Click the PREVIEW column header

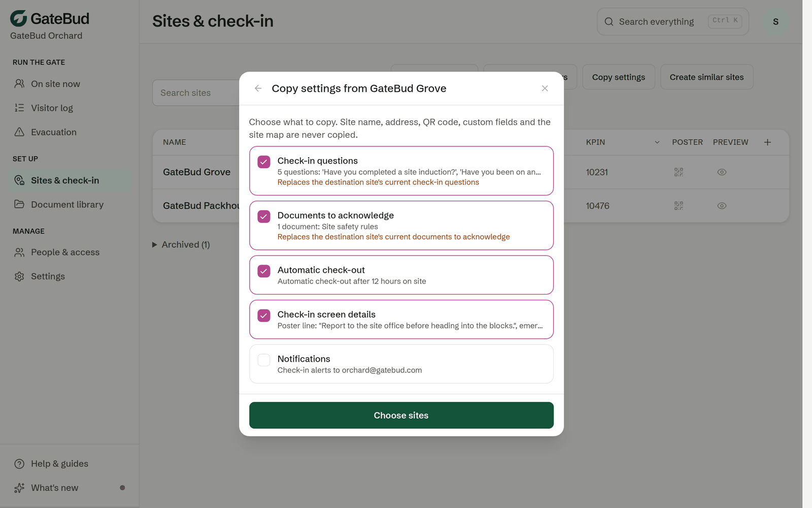pyautogui.click(x=730, y=142)
